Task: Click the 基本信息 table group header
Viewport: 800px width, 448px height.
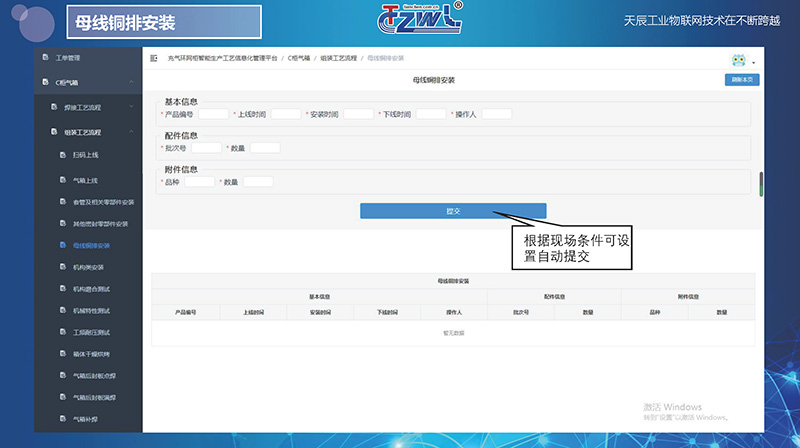Action: (319, 296)
